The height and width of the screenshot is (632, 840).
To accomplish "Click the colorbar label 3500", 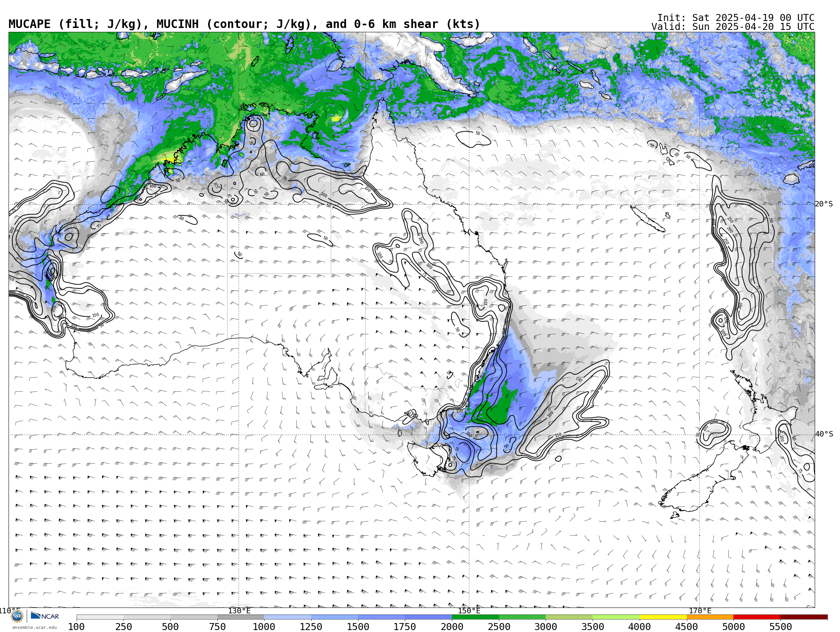I will (593, 627).
